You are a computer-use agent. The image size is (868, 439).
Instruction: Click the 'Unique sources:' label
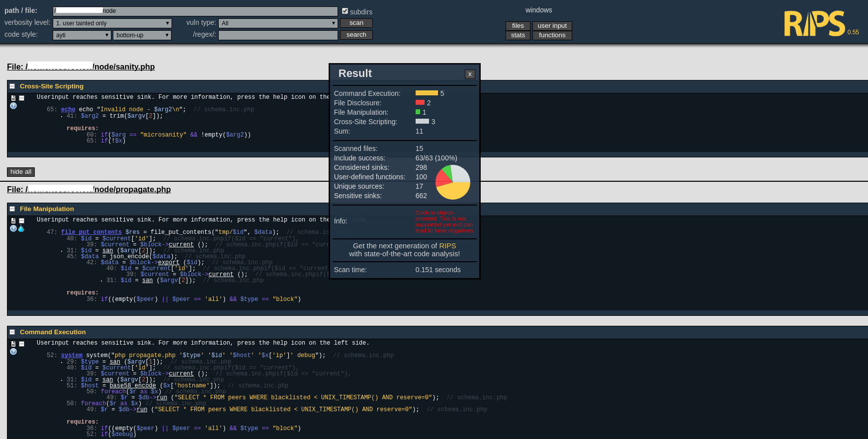[359, 186]
